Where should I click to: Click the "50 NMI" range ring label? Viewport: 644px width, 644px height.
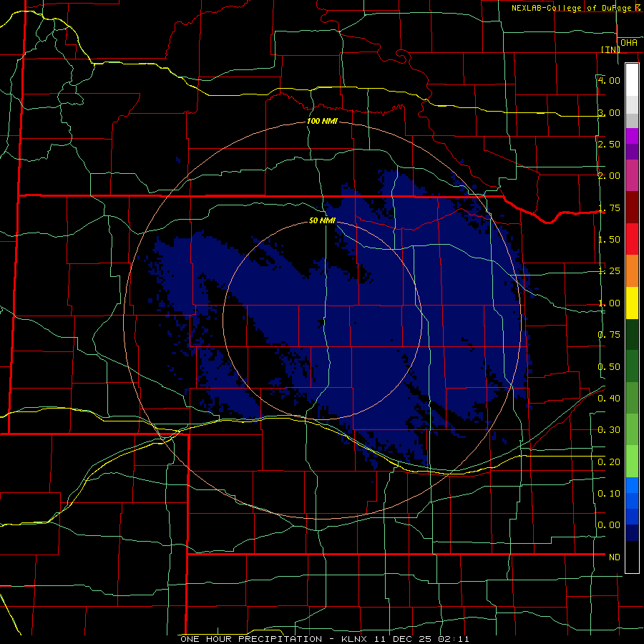[322, 220]
